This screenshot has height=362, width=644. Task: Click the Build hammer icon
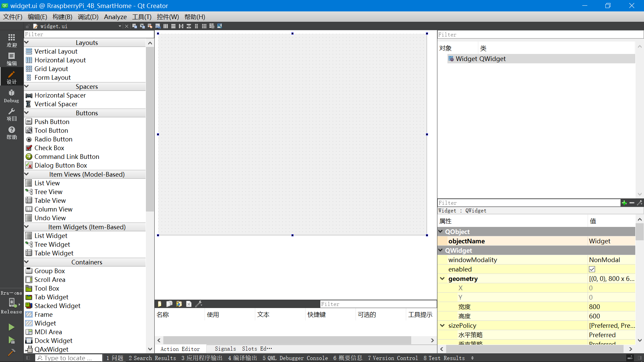coord(11,352)
